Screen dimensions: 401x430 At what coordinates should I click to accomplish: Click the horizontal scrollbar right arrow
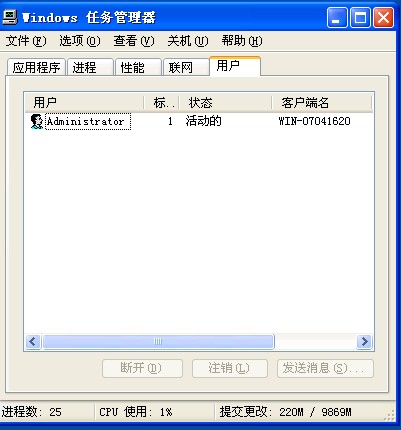[x=364, y=342]
